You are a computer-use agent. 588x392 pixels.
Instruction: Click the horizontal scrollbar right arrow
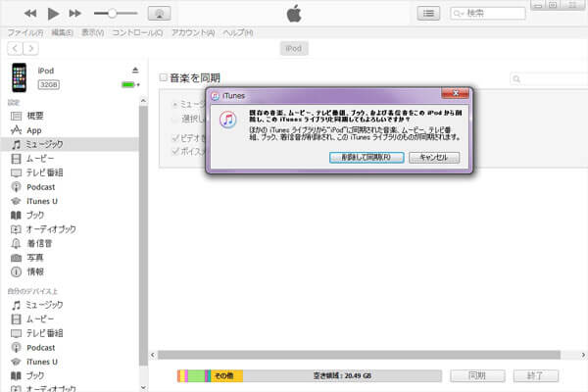coord(583,355)
